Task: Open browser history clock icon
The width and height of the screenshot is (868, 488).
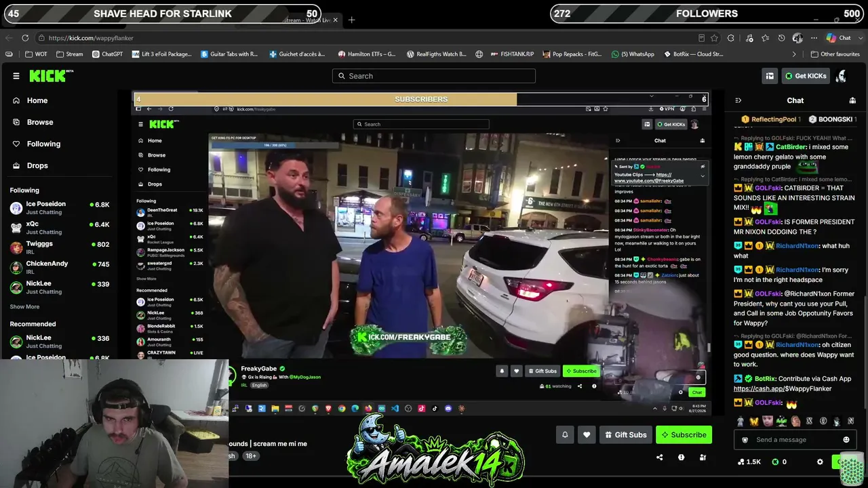Action: pos(782,38)
